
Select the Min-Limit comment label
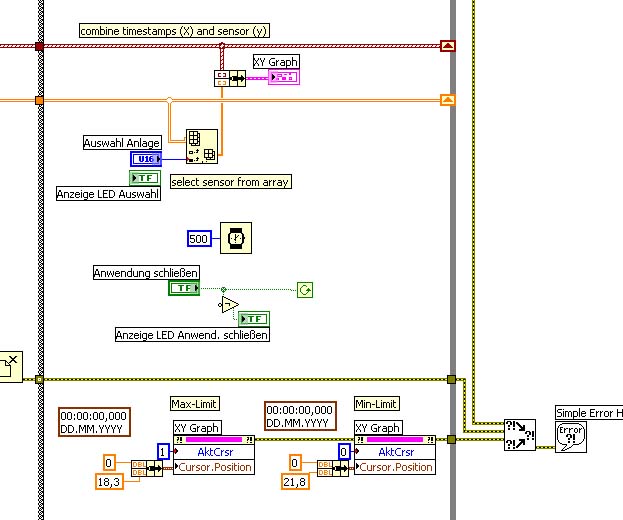click(377, 404)
